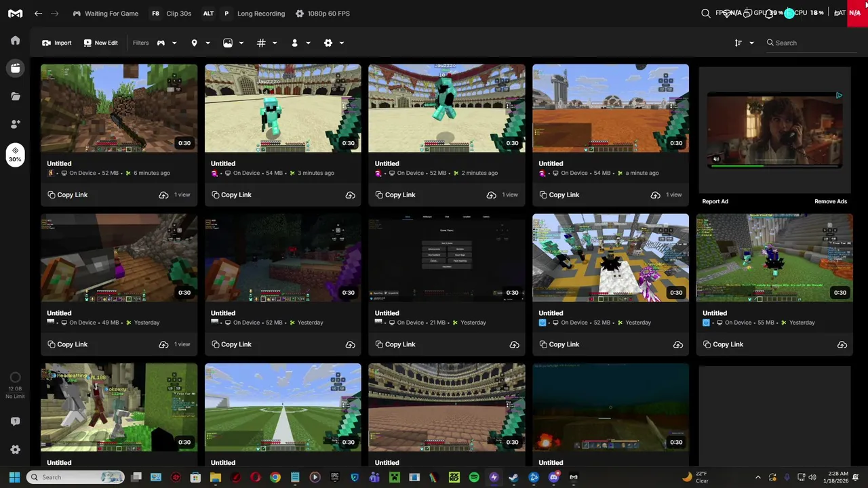868x488 pixels.
Task: Copy Link for the 2 minutes ago clip
Action: pos(395,195)
